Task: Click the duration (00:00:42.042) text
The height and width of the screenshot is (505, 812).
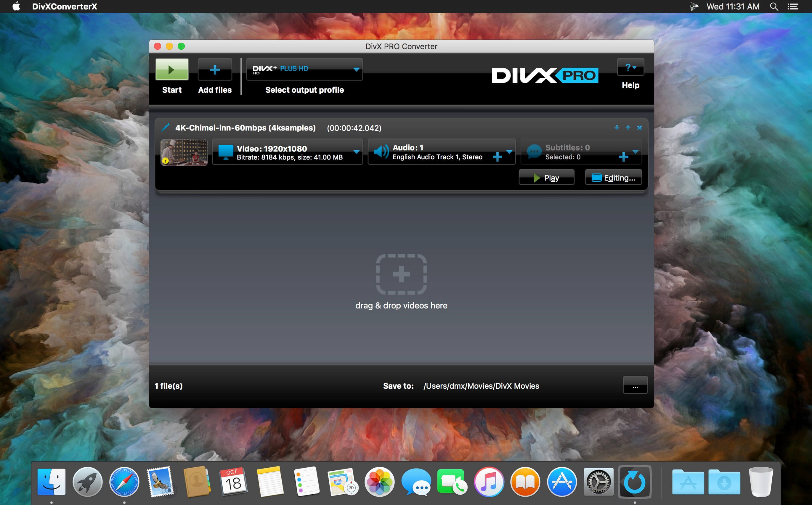Action: [354, 128]
